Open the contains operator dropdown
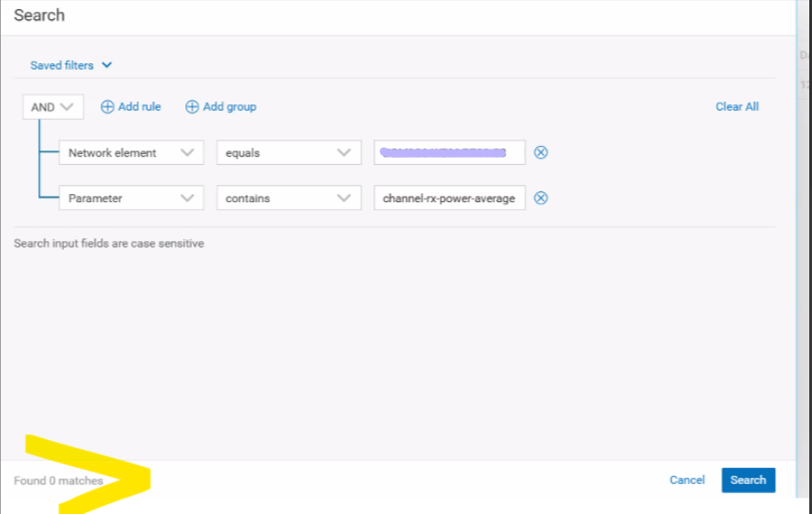Screen dimensions: 812x514 [289, 198]
